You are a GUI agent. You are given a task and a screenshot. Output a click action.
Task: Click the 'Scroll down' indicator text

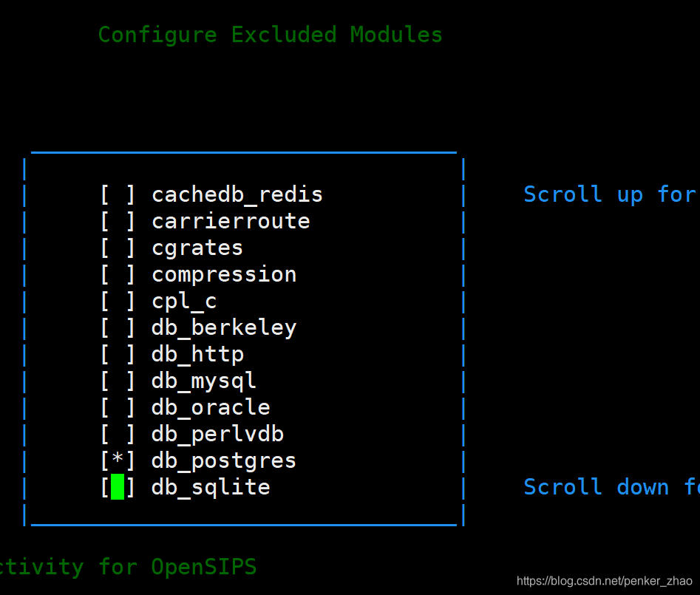point(610,486)
